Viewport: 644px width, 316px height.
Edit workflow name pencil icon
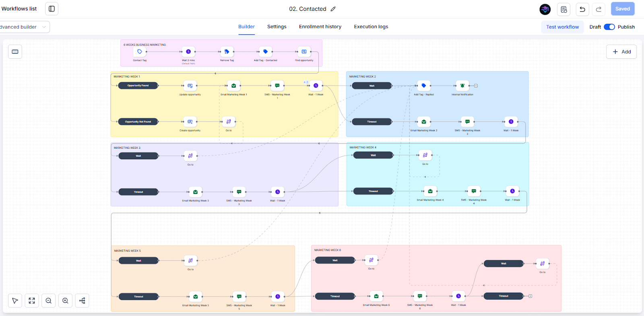click(333, 9)
